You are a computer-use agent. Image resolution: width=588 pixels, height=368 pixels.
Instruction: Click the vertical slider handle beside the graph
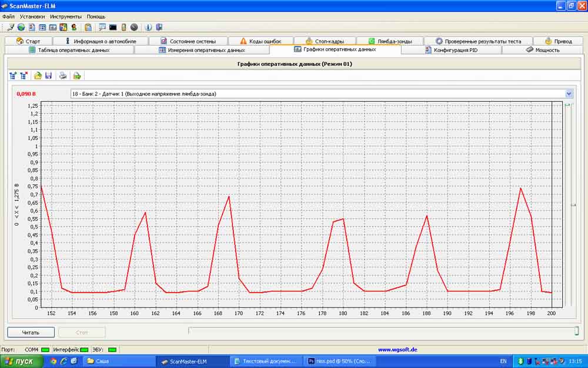point(573,205)
